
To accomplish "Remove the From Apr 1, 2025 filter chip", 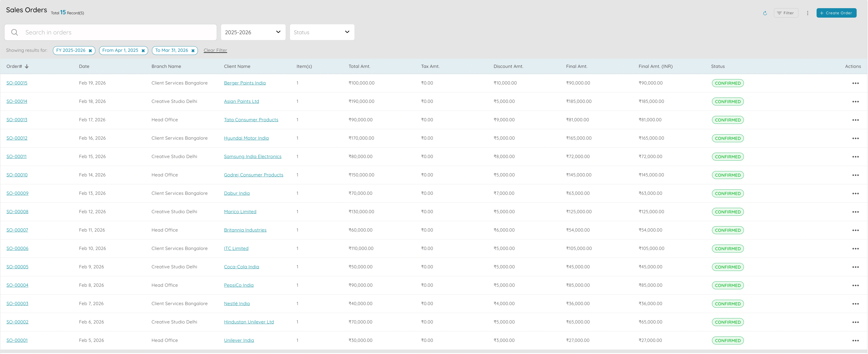I will 143,50.
